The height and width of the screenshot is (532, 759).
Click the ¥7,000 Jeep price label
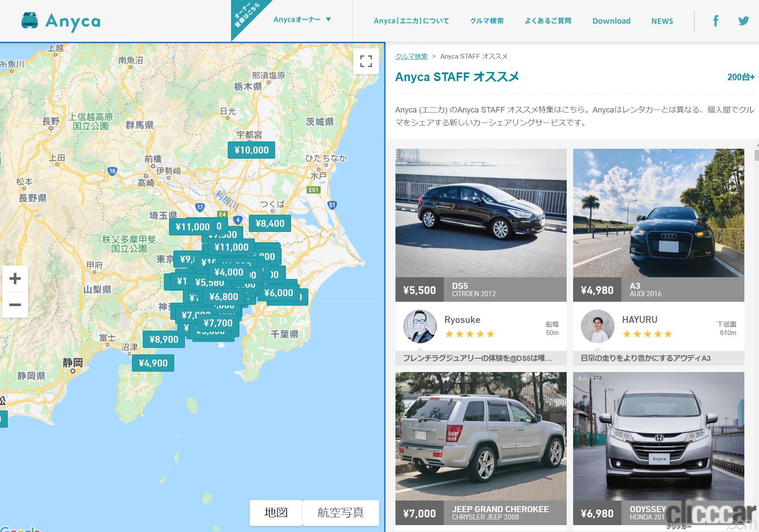(420, 513)
